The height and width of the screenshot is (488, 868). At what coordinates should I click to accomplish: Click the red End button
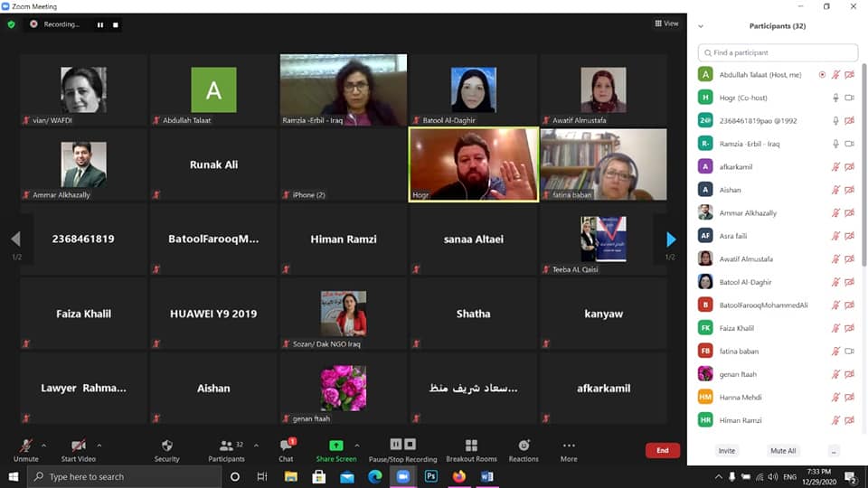[x=662, y=450]
